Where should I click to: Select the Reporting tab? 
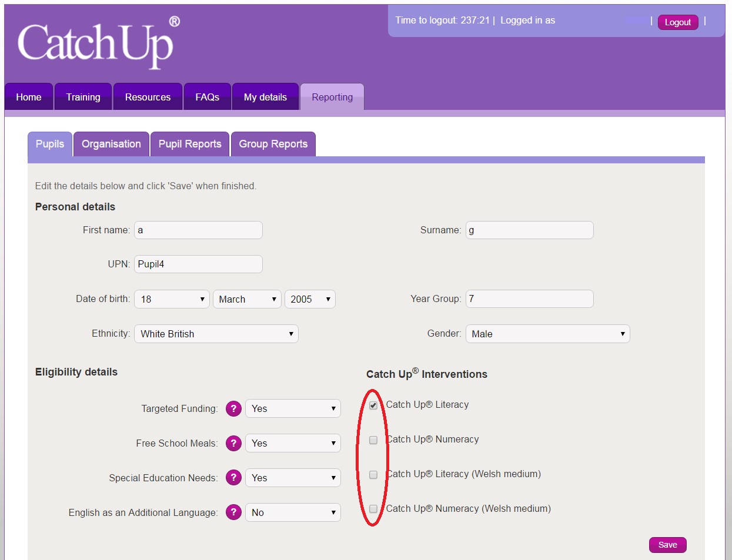[x=332, y=97]
